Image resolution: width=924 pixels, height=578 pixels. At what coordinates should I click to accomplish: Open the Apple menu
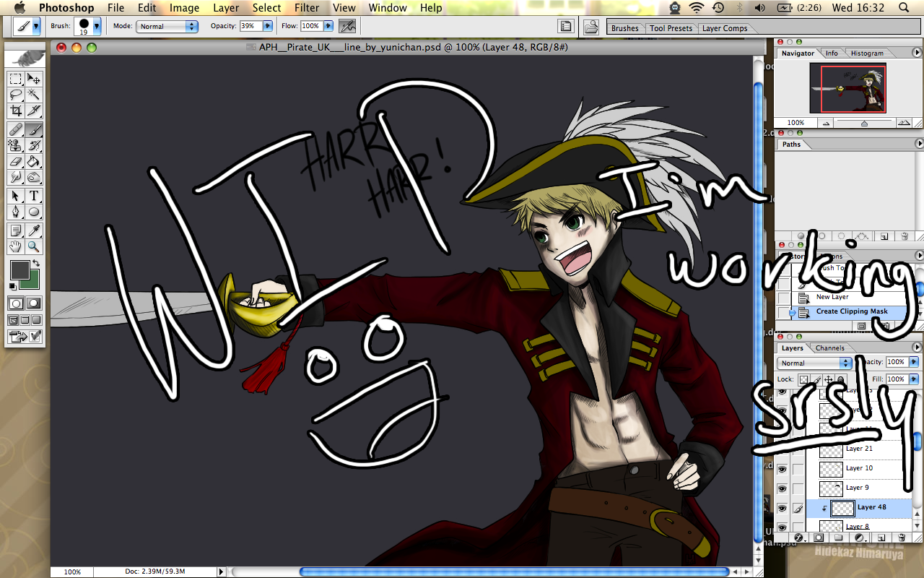pos(19,8)
